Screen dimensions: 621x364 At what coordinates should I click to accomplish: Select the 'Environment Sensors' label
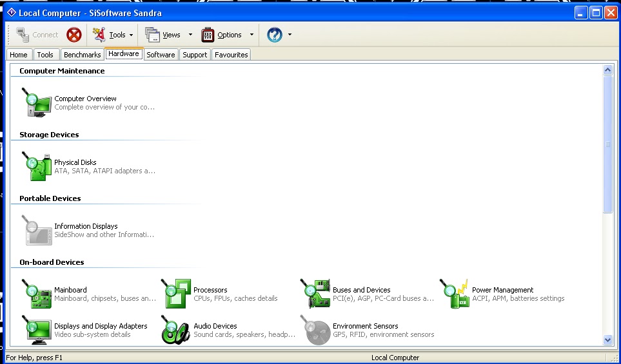[366, 325]
